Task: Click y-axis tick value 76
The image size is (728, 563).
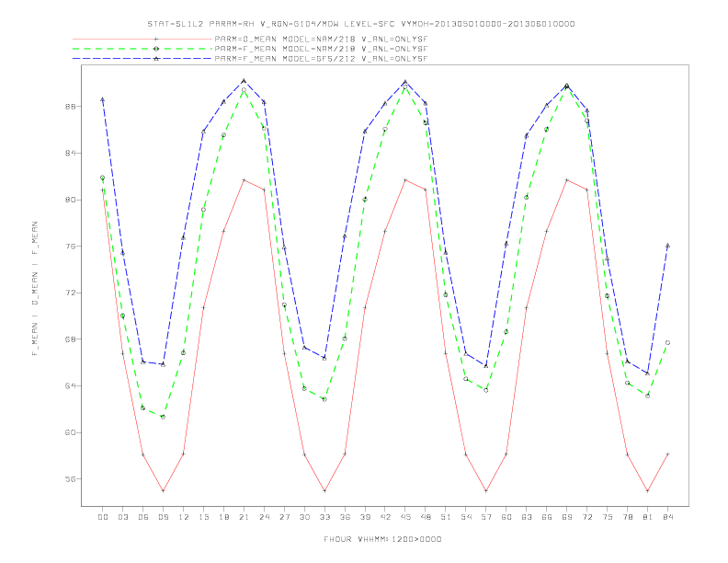Action: point(71,247)
